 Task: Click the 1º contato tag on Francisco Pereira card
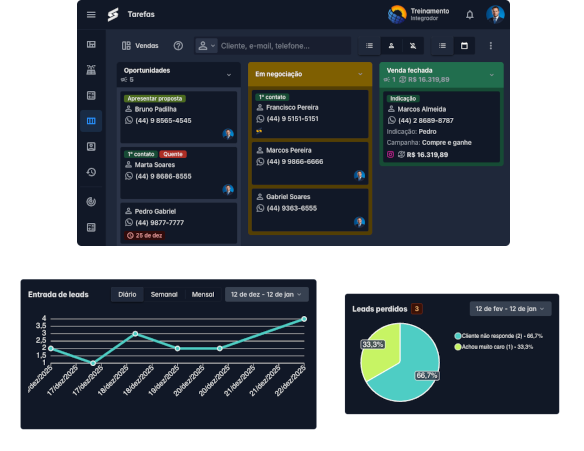[272, 97]
